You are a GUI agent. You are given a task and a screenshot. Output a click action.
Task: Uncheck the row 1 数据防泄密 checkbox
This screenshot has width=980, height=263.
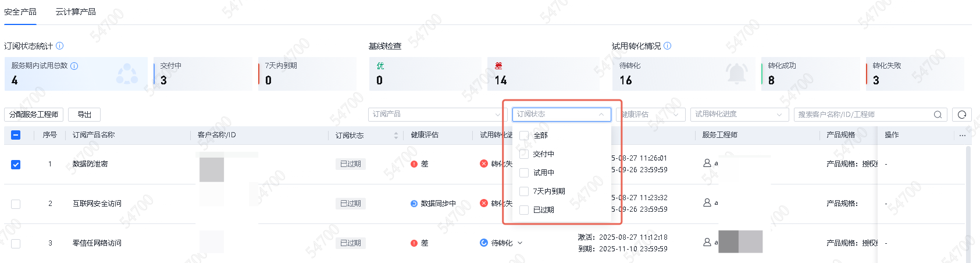pos(16,164)
